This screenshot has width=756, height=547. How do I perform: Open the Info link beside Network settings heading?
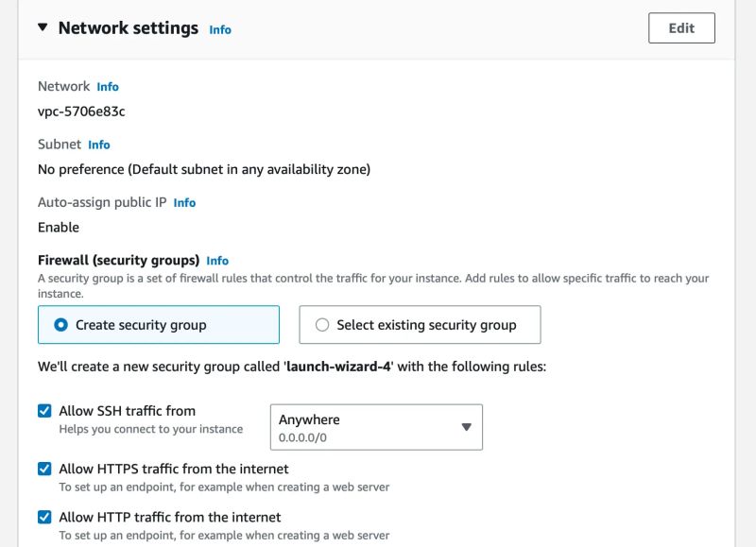click(219, 29)
